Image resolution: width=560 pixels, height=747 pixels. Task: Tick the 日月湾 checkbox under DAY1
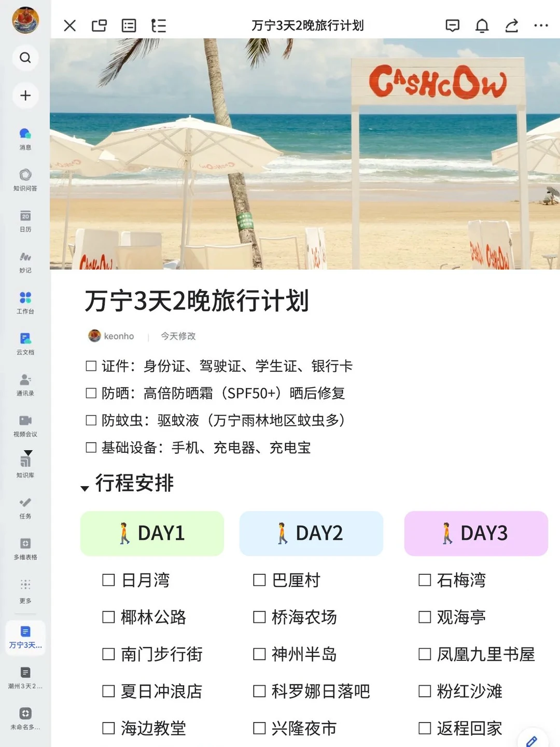[x=108, y=580]
